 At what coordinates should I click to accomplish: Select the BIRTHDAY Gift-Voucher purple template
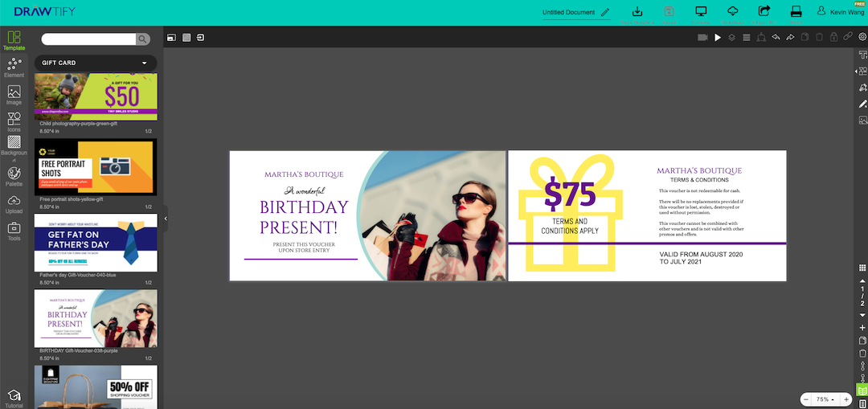[95, 318]
